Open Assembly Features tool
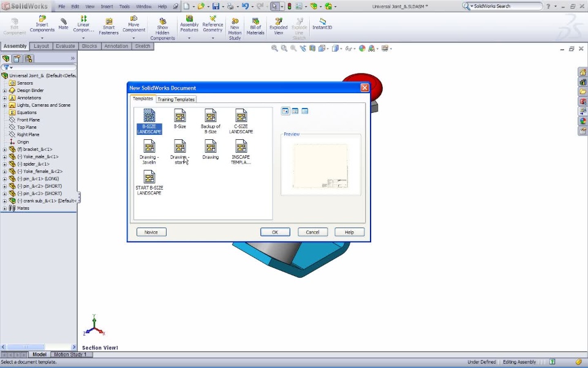The height and width of the screenshot is (368, 588). 189,24
